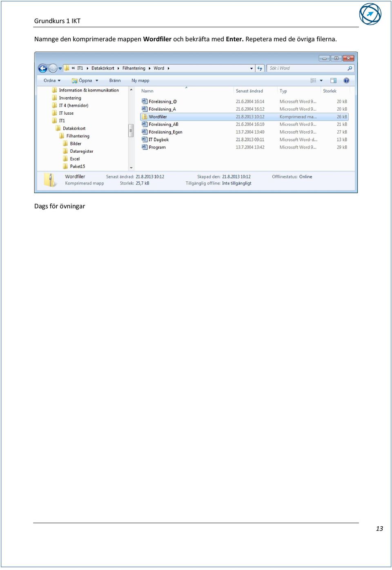Image resolution: width=392 pixels, height=570 pixels.
Task: Click the Wordfiler compressed folder icon
Action: click(144, 117)
